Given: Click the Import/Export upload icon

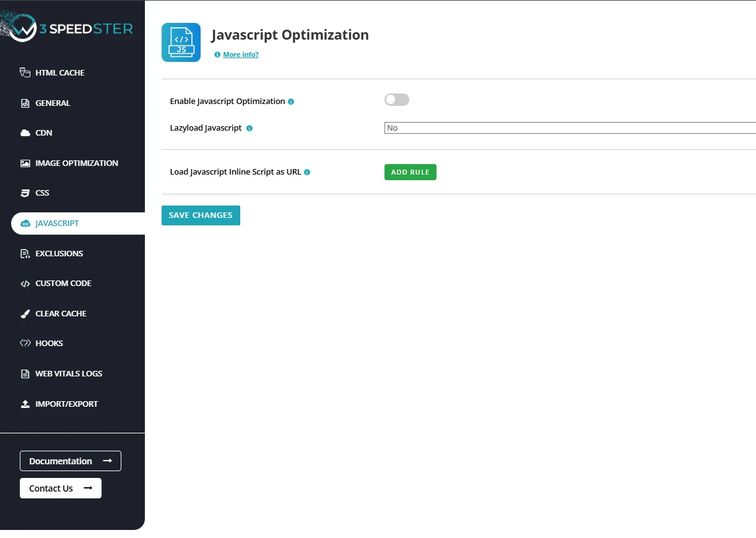Looking at the screenshot, I should click(x=25, y=404).
